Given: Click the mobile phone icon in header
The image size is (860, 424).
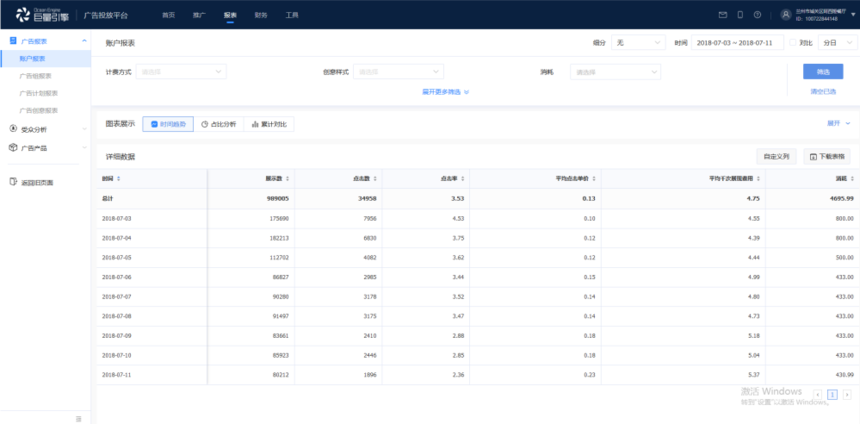Looking at the screenshot, I should point(740,15).
